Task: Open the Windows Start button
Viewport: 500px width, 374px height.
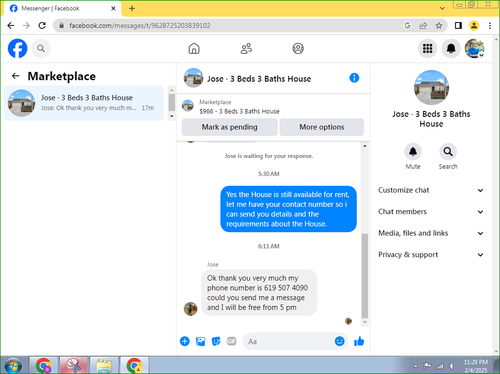Action: click(x=13, y=366)
